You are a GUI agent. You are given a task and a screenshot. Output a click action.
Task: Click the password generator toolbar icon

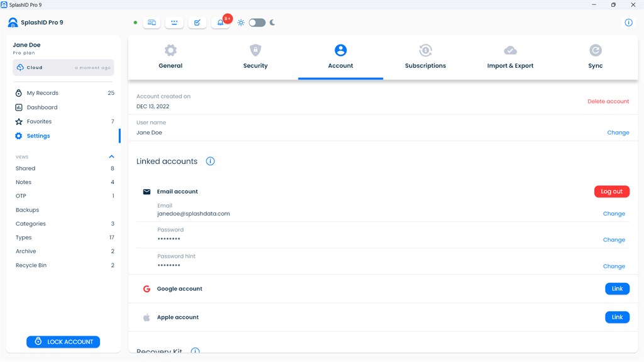click(x=174, y=23)
